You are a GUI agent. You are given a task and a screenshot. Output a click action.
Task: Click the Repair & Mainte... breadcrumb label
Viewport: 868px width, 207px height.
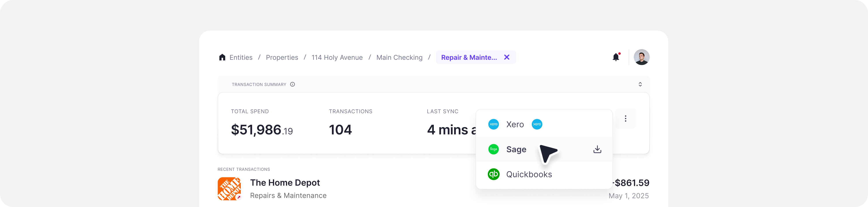point(469,58)
